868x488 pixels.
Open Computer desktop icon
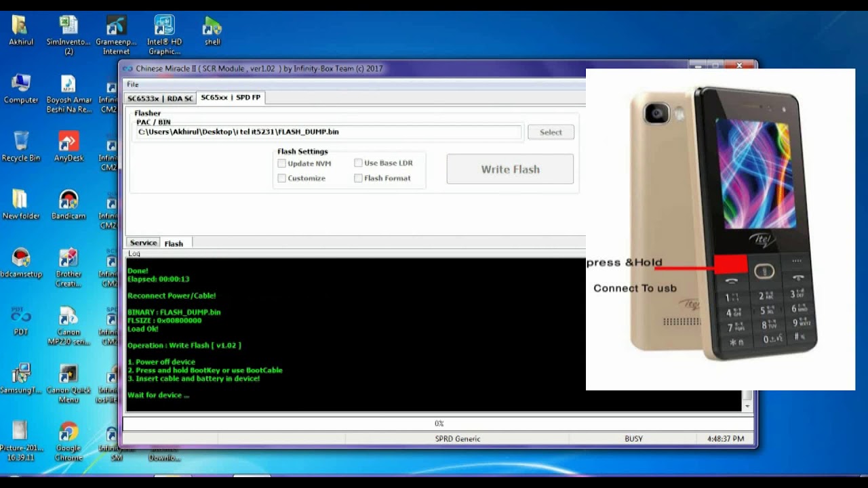pos(21,89)
